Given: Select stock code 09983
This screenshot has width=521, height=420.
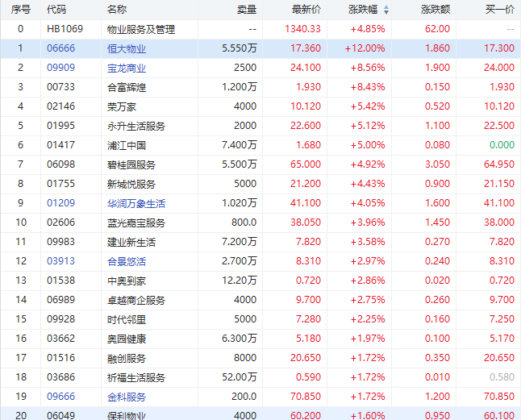Looking at the screenshot, I should point(60,242).
